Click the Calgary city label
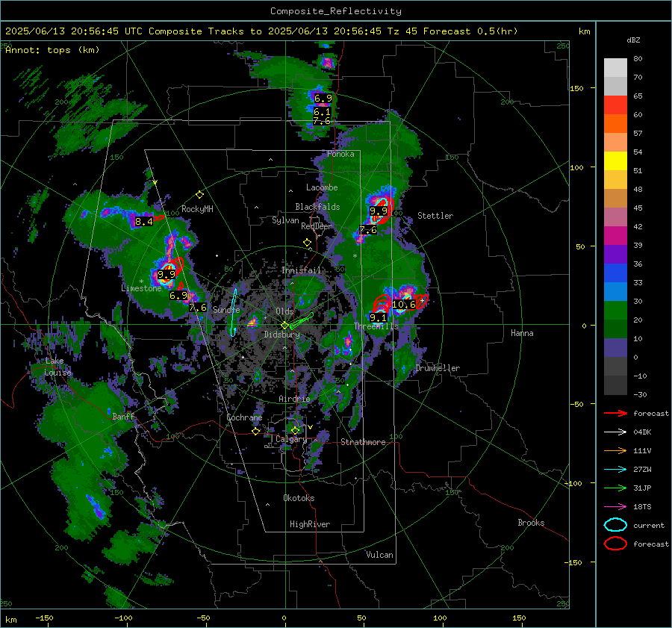 tap(291, 439)
